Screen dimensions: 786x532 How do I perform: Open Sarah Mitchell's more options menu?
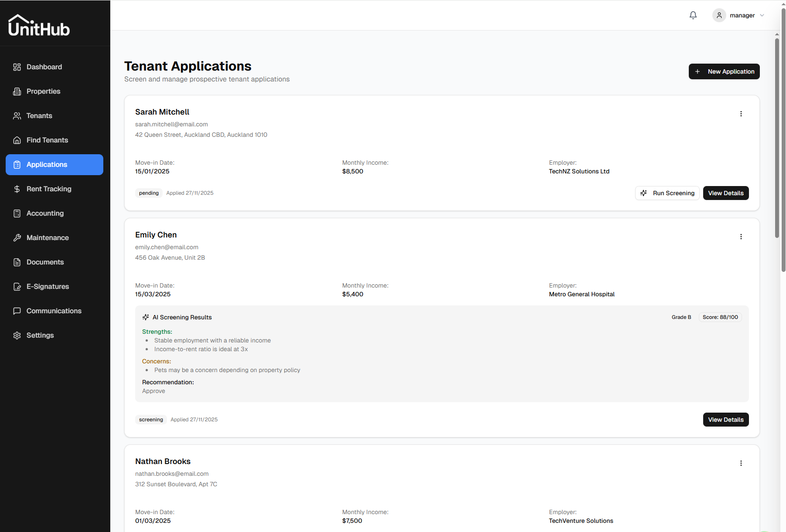coord(741,114)
